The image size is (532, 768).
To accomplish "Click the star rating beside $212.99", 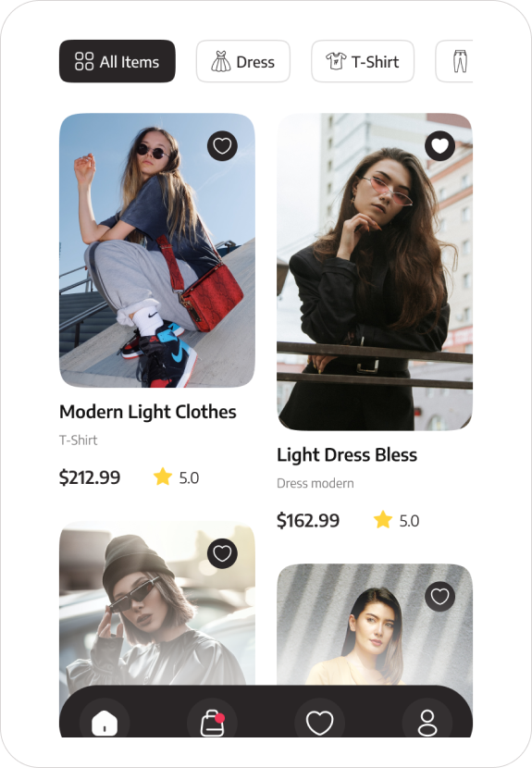I will [x=176, y=477].
